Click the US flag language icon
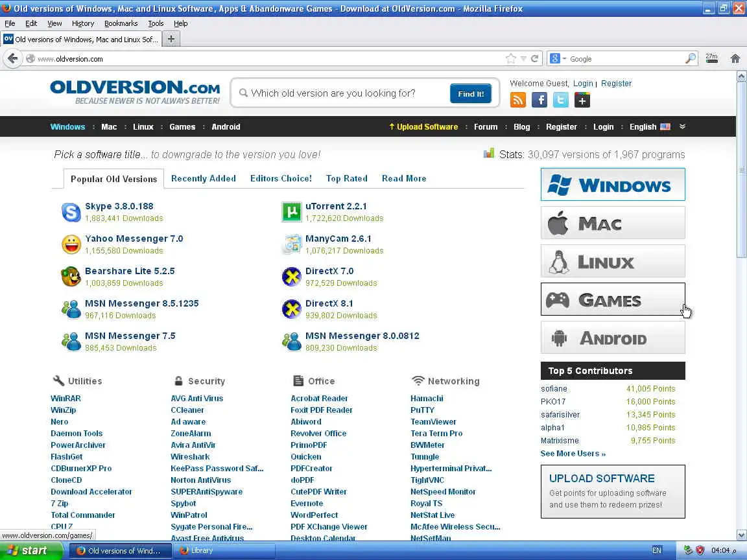Image resolution: width=747 pixels, height=560 pixels. (x=665, y=126)
